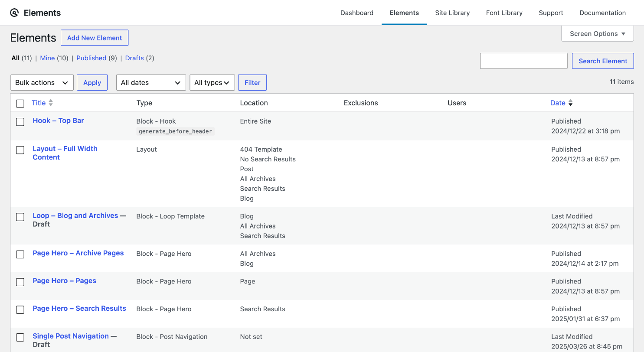Click the Date column sort arrows
644x352 pixels.
(571, 103)
